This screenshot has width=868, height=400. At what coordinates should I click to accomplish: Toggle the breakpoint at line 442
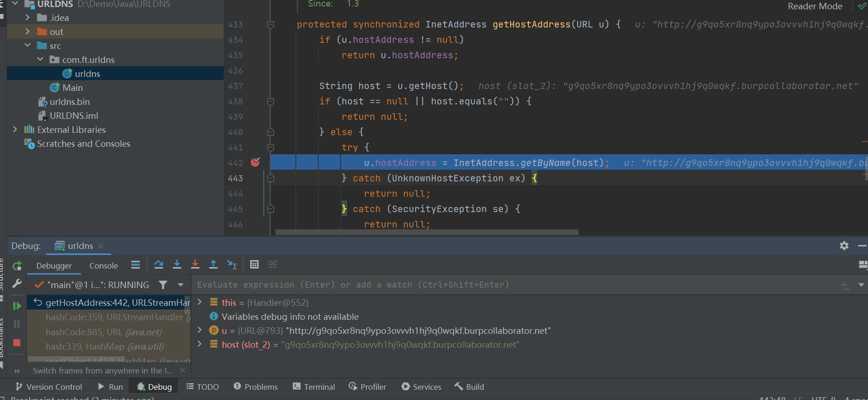255,162
